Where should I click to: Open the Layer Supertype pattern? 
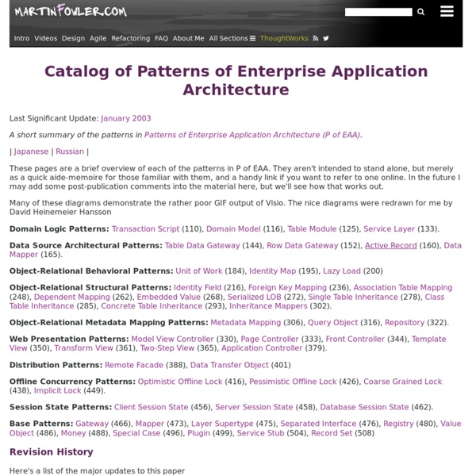coord(222,424)
